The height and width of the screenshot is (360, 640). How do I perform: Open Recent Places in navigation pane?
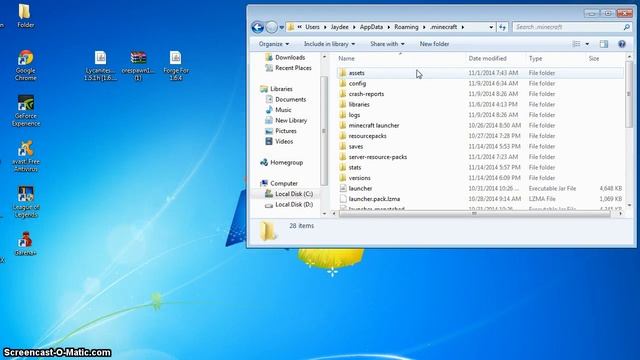click(x=288, y=68)
